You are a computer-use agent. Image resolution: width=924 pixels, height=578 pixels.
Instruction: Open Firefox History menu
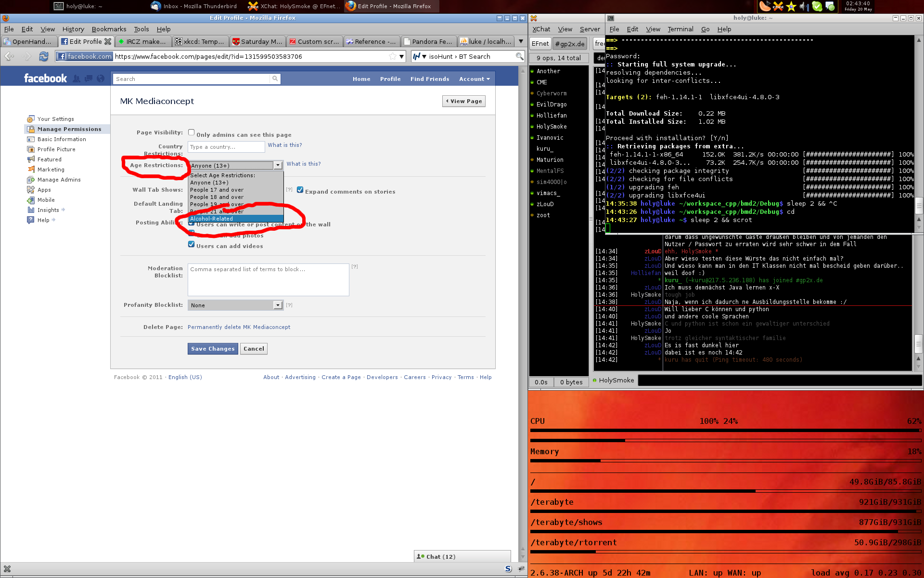click(73, 29)
